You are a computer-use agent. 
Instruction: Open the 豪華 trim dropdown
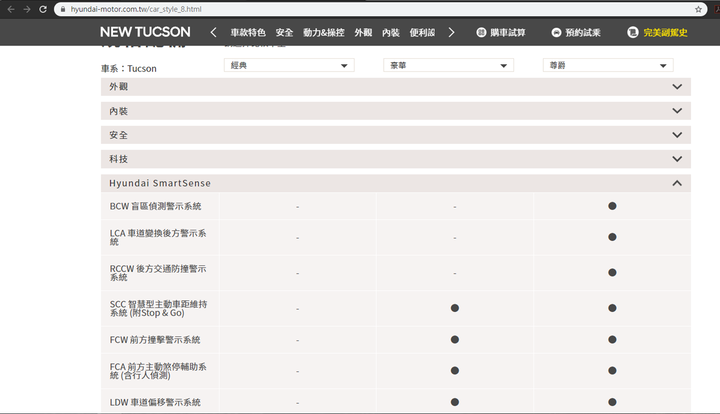pyautogui.click(x=448, y=65)
